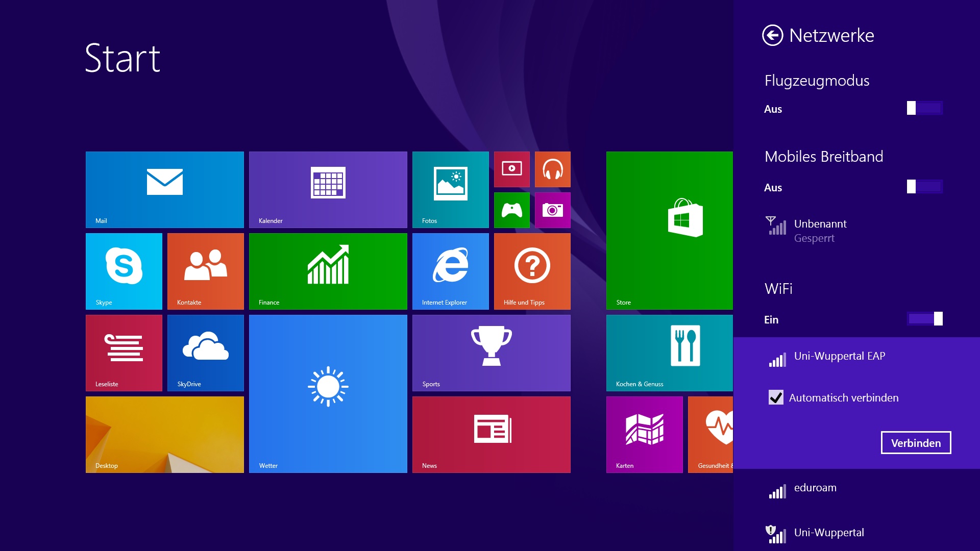Click the eduroam signal strength icon

(x=777, y=492)
